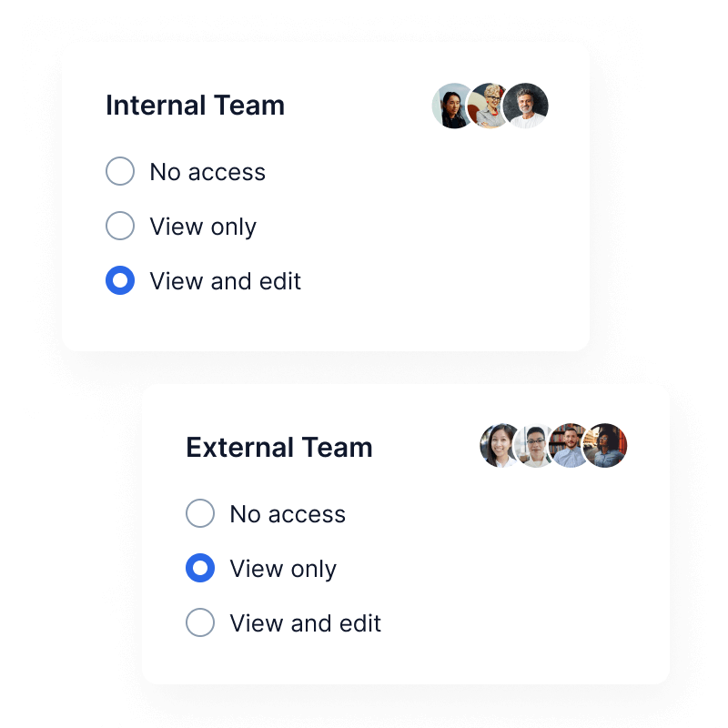Click gray-bearded man's avatar in Internal Team

tap(527, 106)
